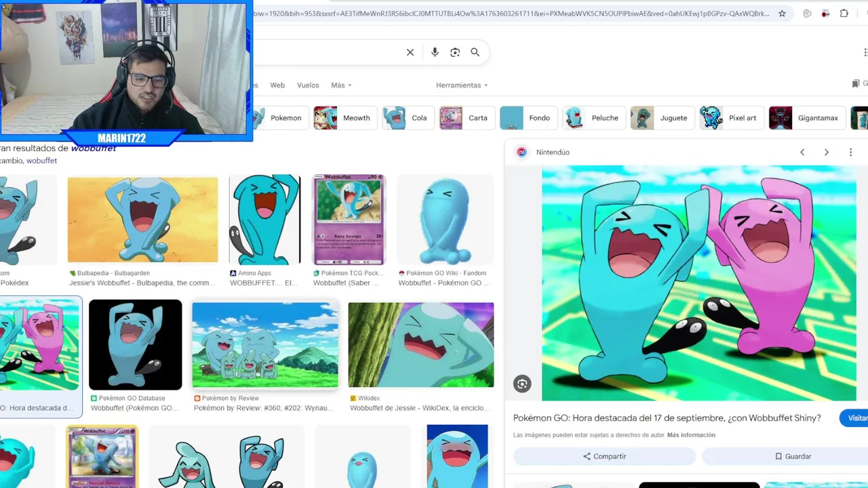Search inside image with the lens icon
The height and width of the screenshot is (488, 868).
pyautogui.click(x=522, y=384)
